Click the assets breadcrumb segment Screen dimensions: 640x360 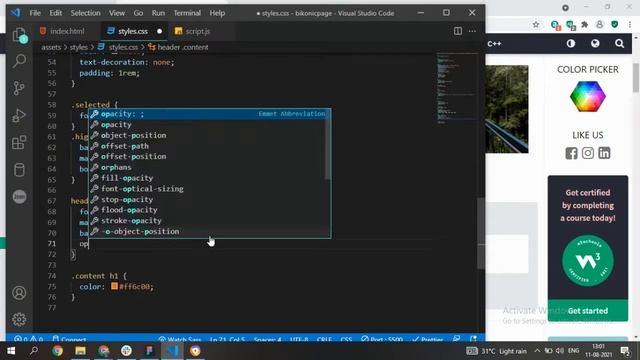tap(51, 47)
